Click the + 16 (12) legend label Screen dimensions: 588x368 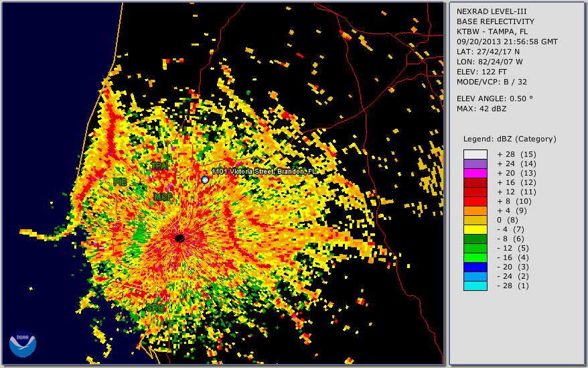[517, 182]
